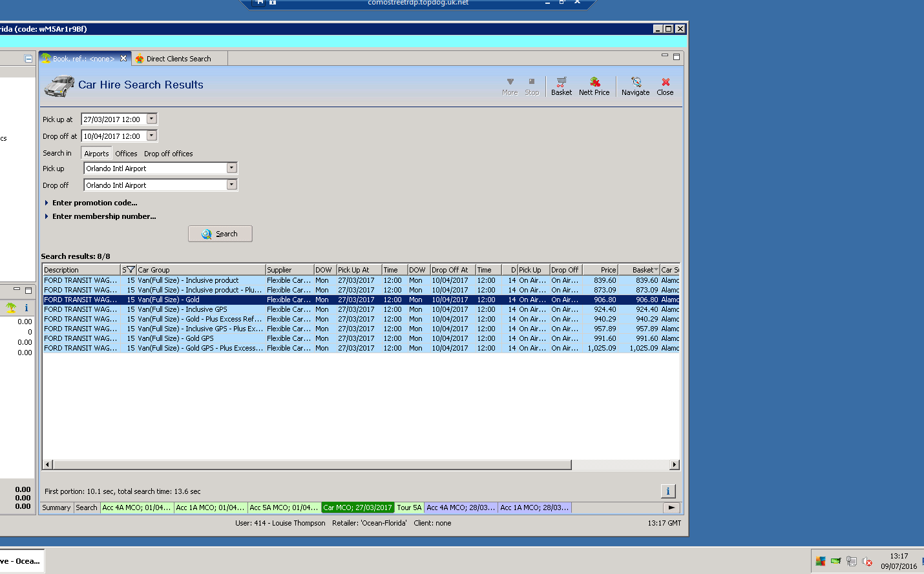The height and width of the screenshot is (574, 924).
Task: Select the Airports search option
Action: point(96,154)
